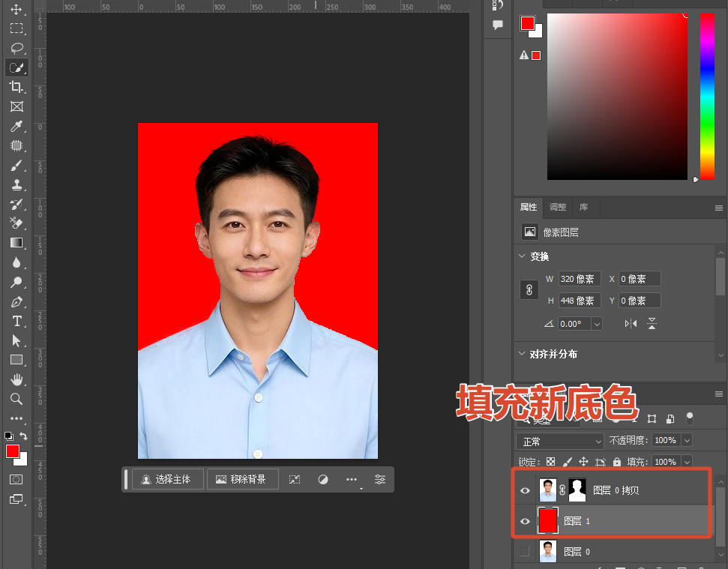This screenshot has width=728, height=569.
Task: Switch to the 库 tab
Action: (583, 207)
